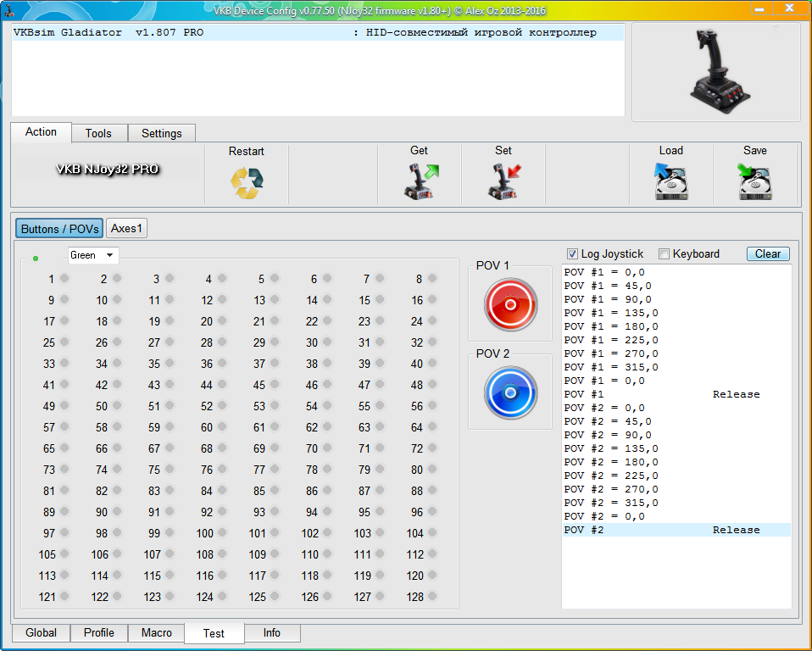Clear the joystick log
The image size is (812, 651).
click(768, 253)
